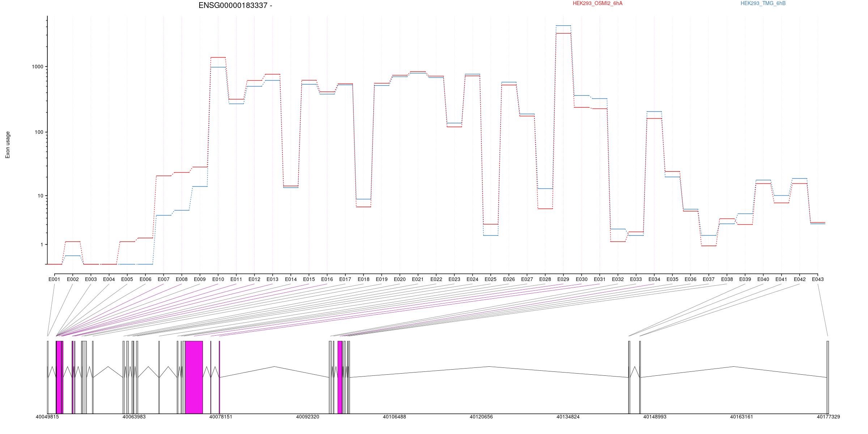The width and height of the screenshot is (868, 434).
Task: Click the largest magenta exon block in gene model
Action: (x=194, y=377)
